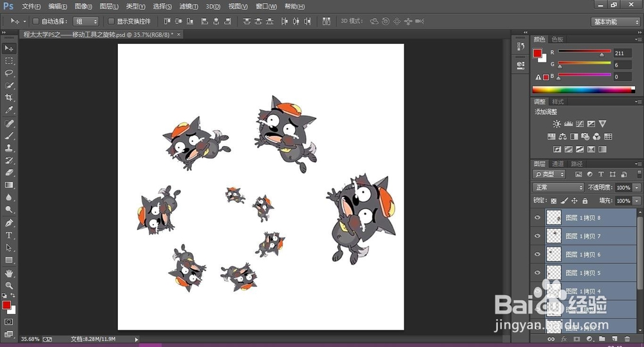This screenshot has height=347, width=644.
Task: Select the Horizontal Type tool
Action: (x=8, y=235)
